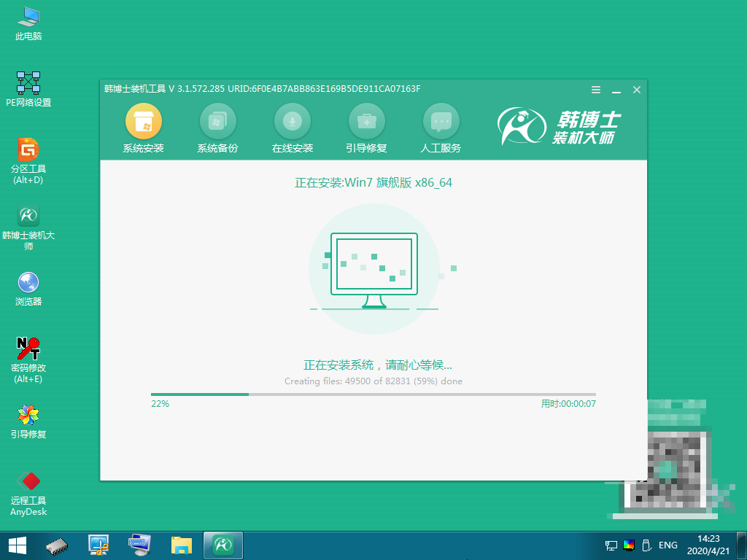This screenshot has width=747, height=560.
Task: Click the 韩博士装机大师 logo
Action: tap(560, 126)
